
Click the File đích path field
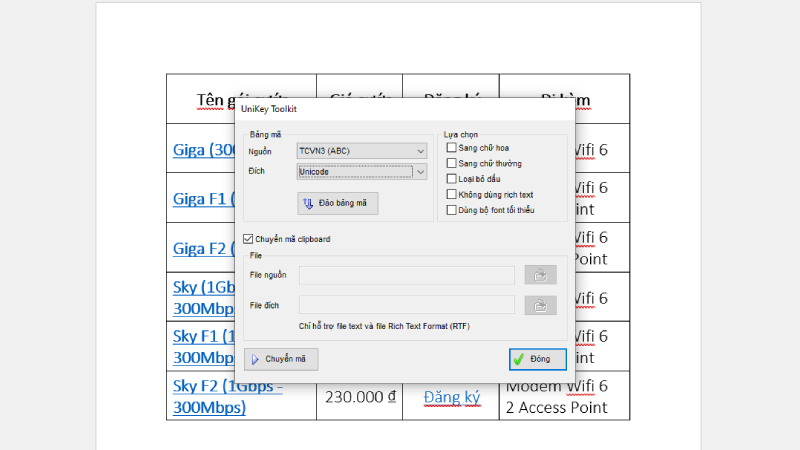[x=406, y=306]
